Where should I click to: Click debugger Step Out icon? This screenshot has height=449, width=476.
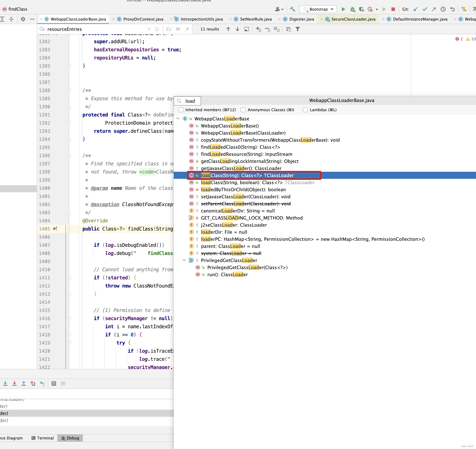[x=24, y=384]
